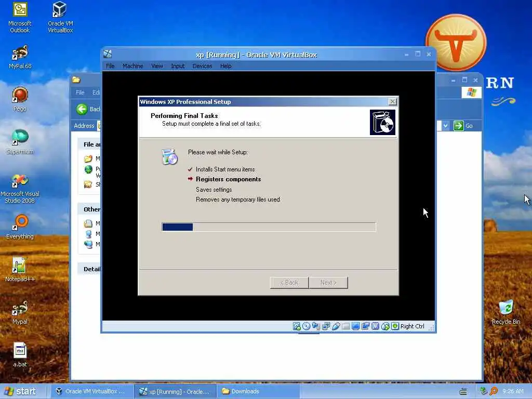Click the Windows flag logo in explorer window
The image size is (532, 399).
coord(471,92)
